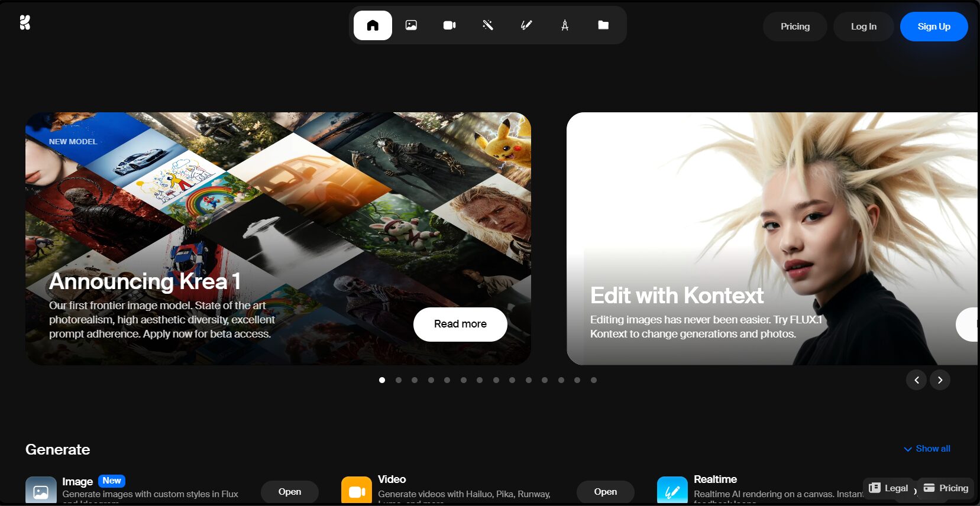Go to next carousel slide
Viewport: 980px width, 506px height.
coord(940,380)
